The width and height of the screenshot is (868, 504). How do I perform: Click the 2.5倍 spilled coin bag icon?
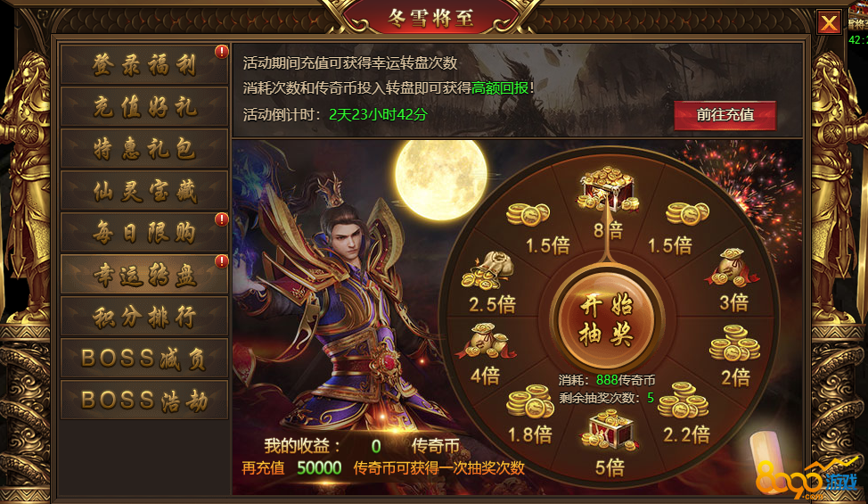coord(487,271)
